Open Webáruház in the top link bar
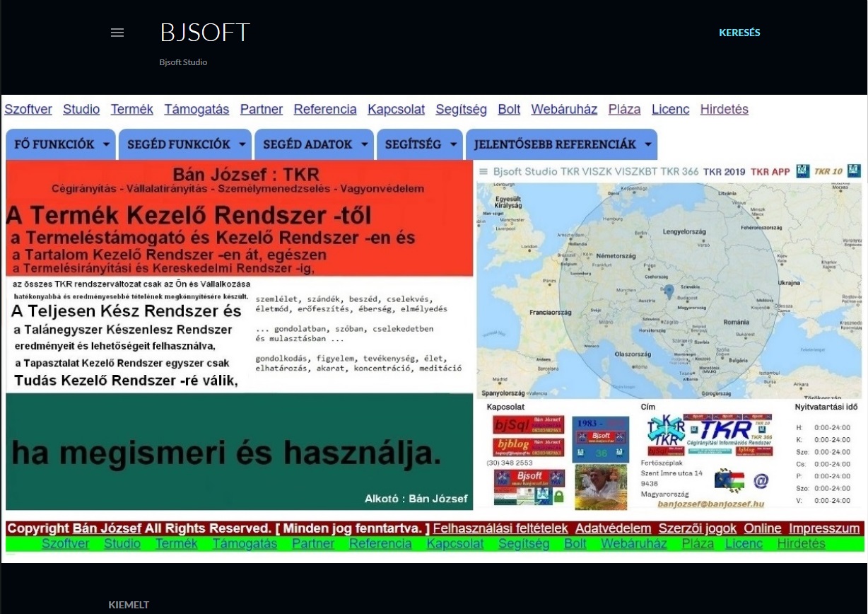This screenshot has width=868, height=614. (x=564, y=110)
